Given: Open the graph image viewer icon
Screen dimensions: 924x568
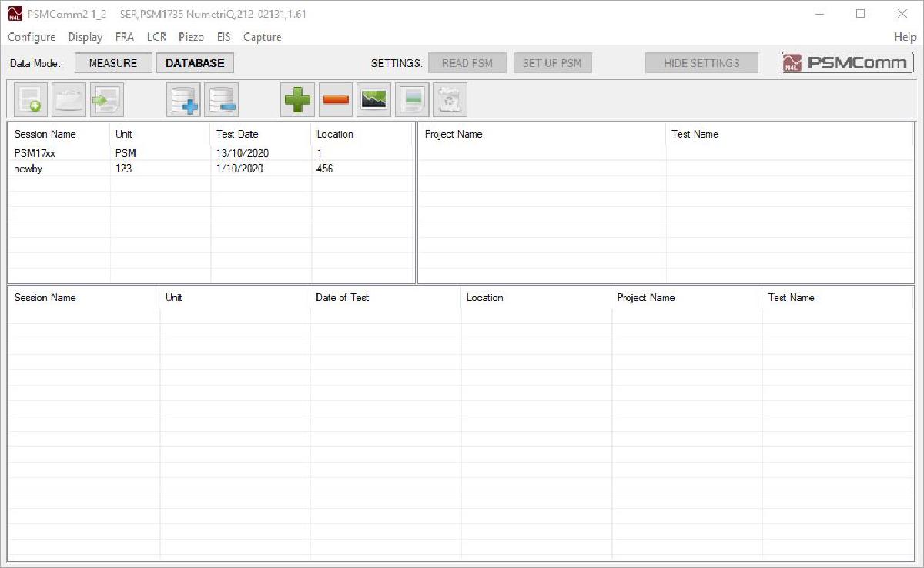Looking at the screenshot, I should 373,99.
